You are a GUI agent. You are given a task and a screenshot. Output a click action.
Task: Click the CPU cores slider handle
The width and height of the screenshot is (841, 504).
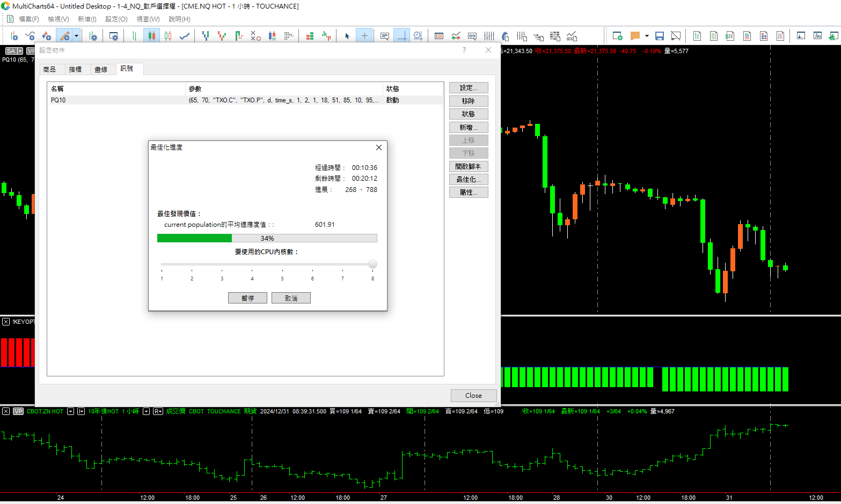click(372, 264)
